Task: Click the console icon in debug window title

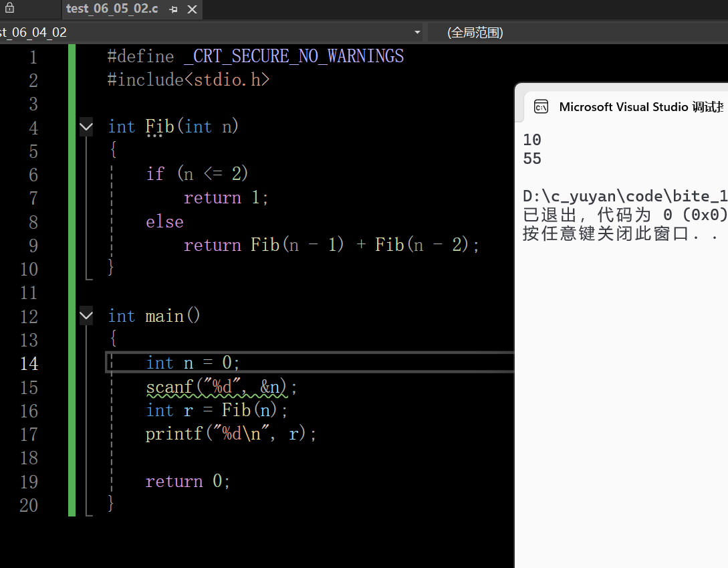Action: pyautogui.click(x=541, y=107)
